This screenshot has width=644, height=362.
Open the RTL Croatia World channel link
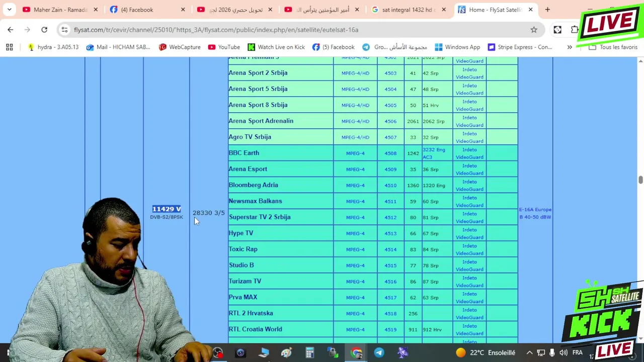click(255, 329)
